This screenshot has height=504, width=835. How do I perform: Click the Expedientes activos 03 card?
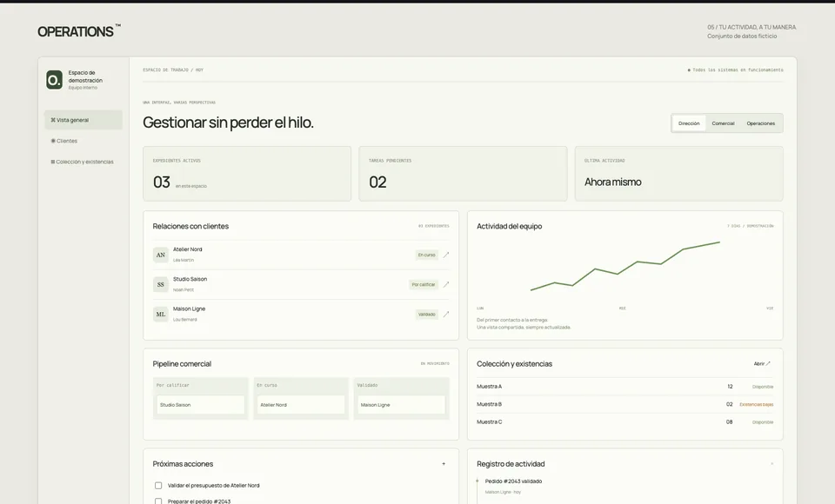(x=247, y=174)
